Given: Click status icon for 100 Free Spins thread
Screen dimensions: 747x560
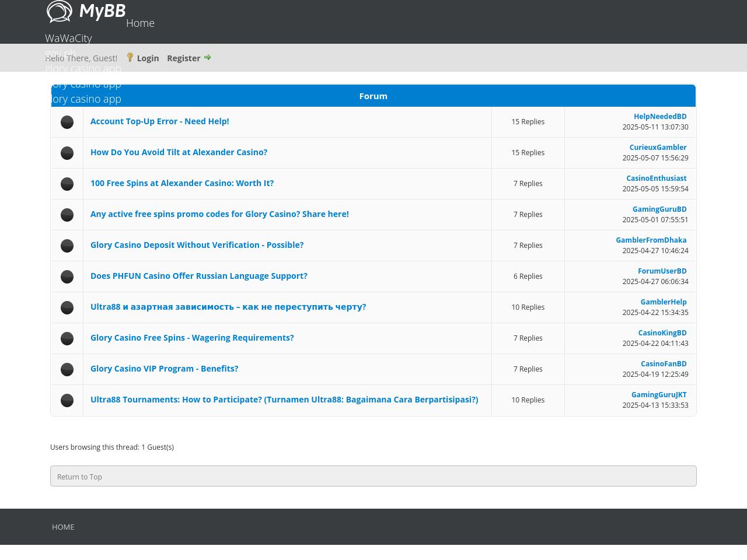Looking at the screenshot, I should click(x=67, y=184).
